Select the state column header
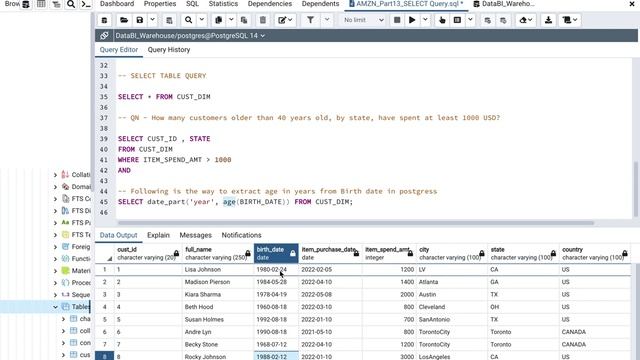 click(x=523, y=253)
